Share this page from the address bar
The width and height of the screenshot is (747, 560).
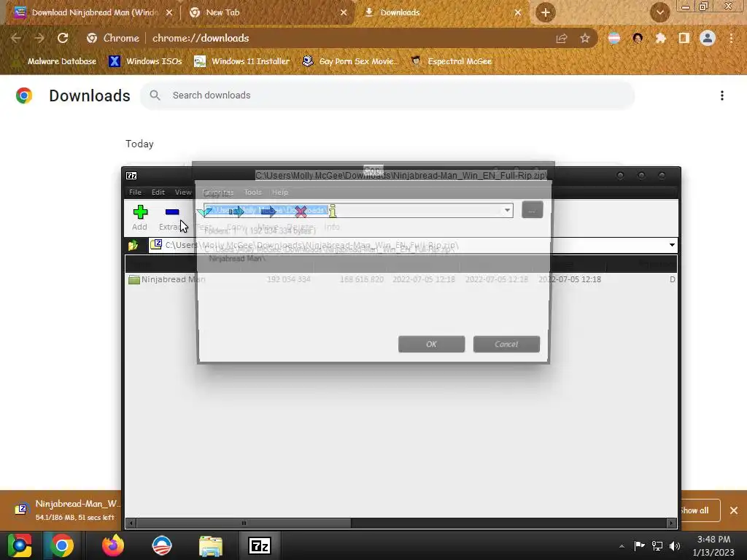[562, 38]
